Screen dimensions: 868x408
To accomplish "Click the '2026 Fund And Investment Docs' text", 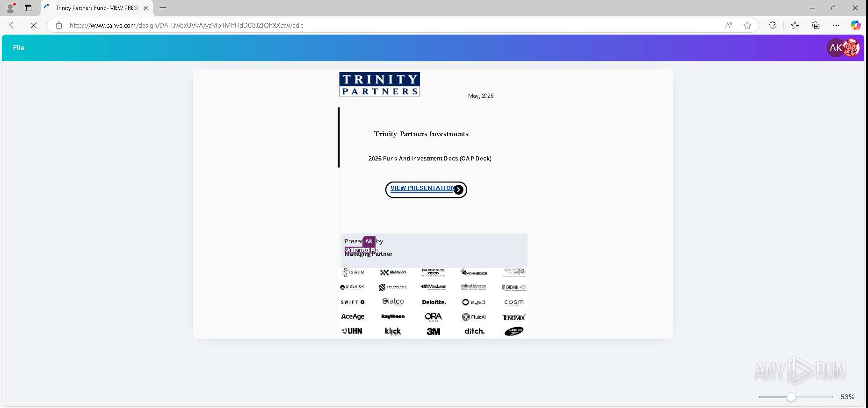I will point(429,159).
